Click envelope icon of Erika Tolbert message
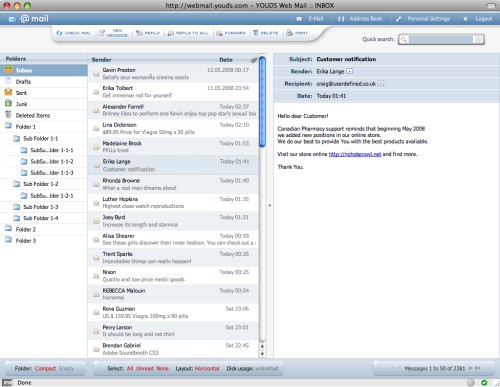Screen dimensions: 500x387 coord(96,92)
